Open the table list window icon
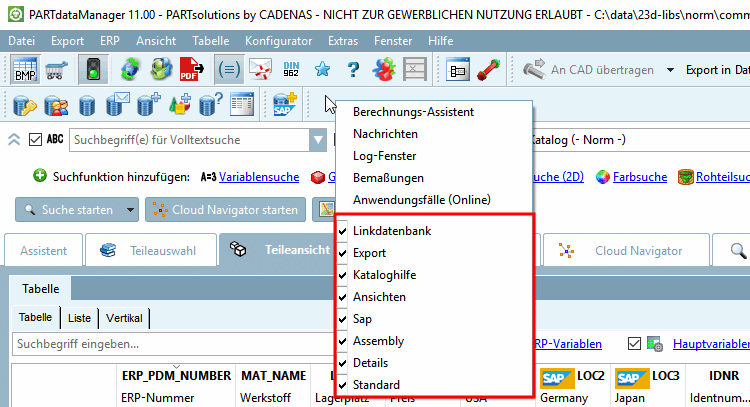The image size is (750, 407). click(242, 105)
